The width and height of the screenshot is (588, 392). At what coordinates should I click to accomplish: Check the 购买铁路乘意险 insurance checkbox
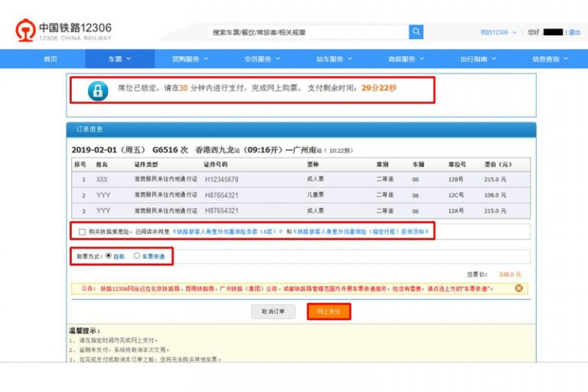82,231
